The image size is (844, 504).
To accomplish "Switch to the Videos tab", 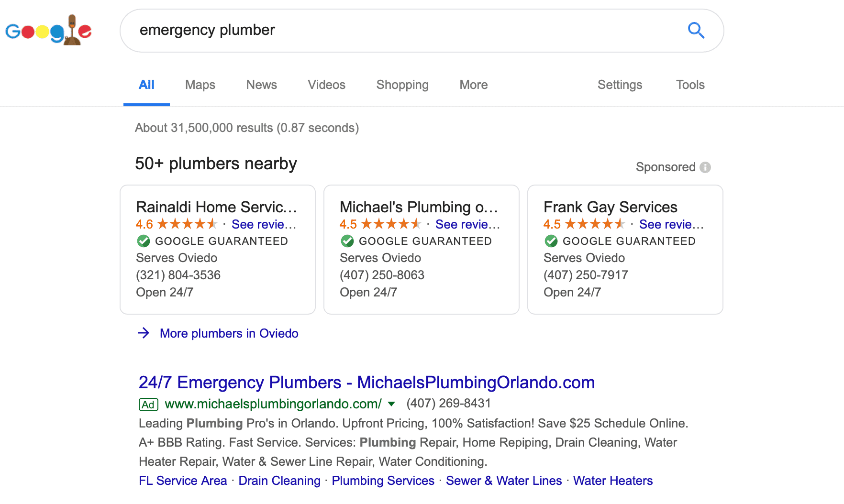I will pyautogui.click(x=326, y=85).
